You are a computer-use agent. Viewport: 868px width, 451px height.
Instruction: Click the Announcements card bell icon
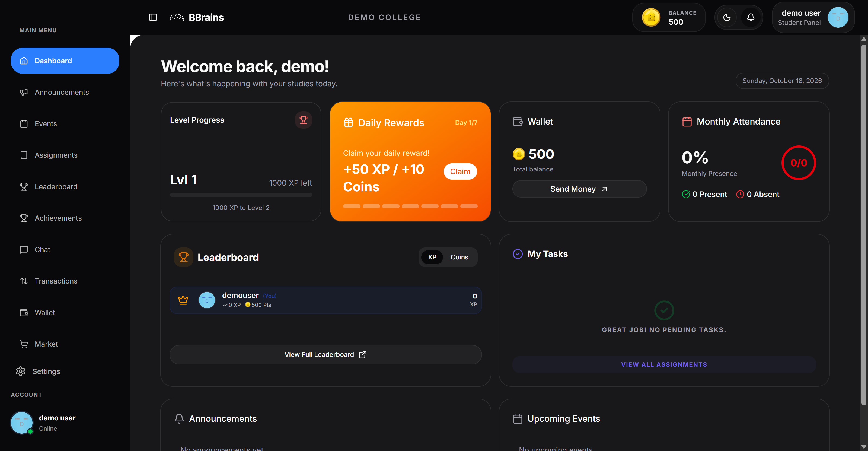[x=179, y=419]
